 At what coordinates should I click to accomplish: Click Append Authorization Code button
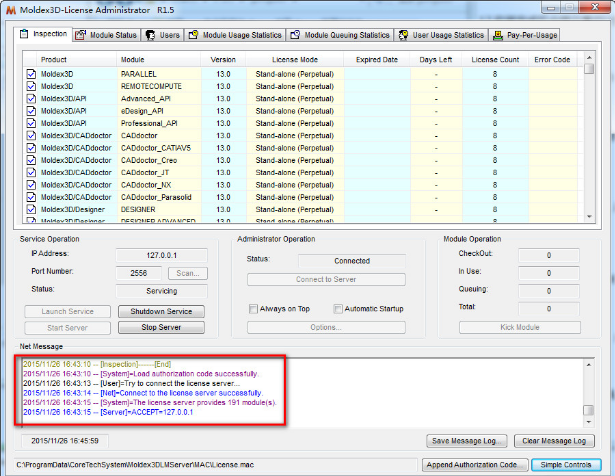(x=475, y=465)
